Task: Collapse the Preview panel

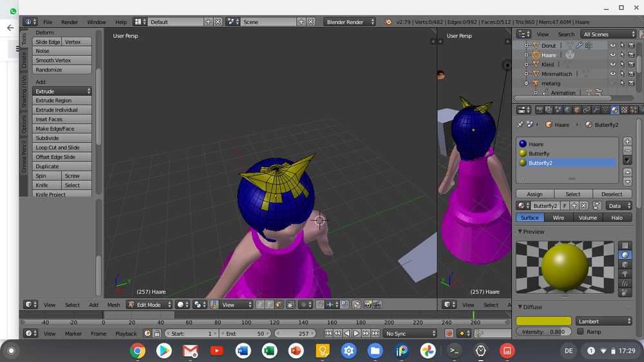Action: click(520, 232)
